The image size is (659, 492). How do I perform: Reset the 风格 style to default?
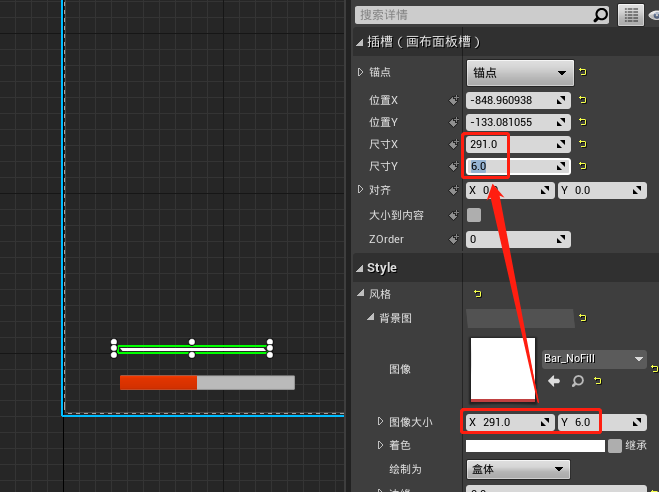click(477, 294)
